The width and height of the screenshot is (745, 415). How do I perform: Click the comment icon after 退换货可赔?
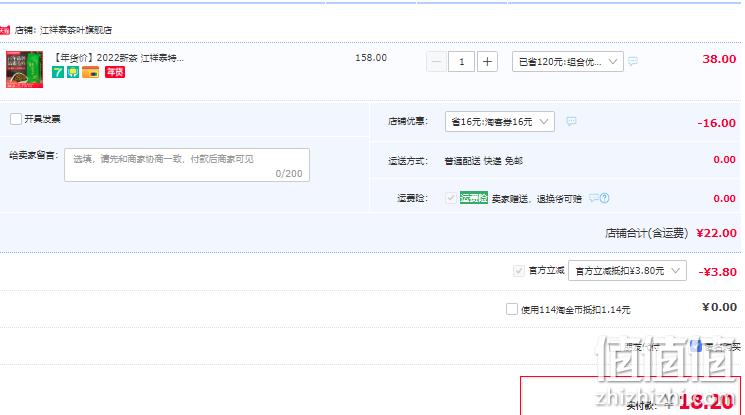click(593, 198)
